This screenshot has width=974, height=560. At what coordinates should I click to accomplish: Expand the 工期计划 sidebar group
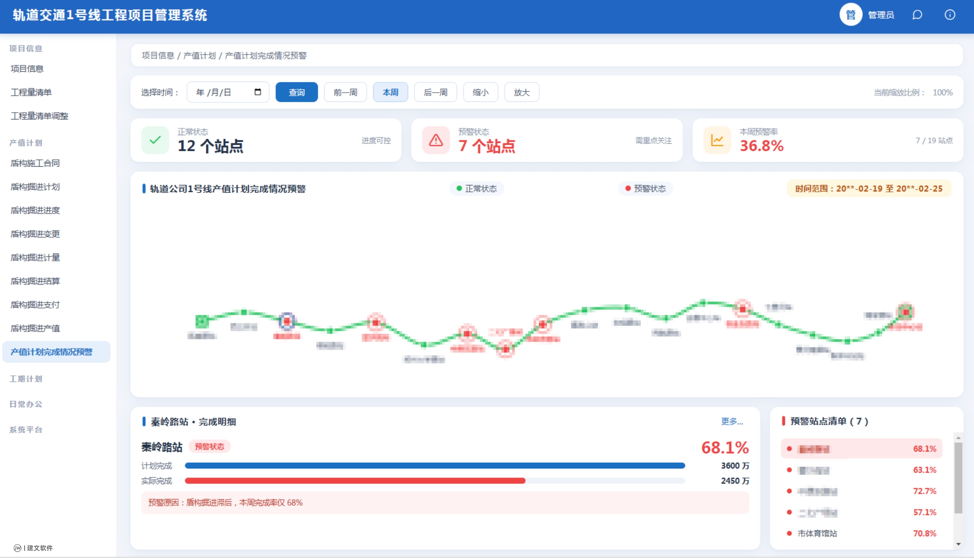(x=26, y=379)
